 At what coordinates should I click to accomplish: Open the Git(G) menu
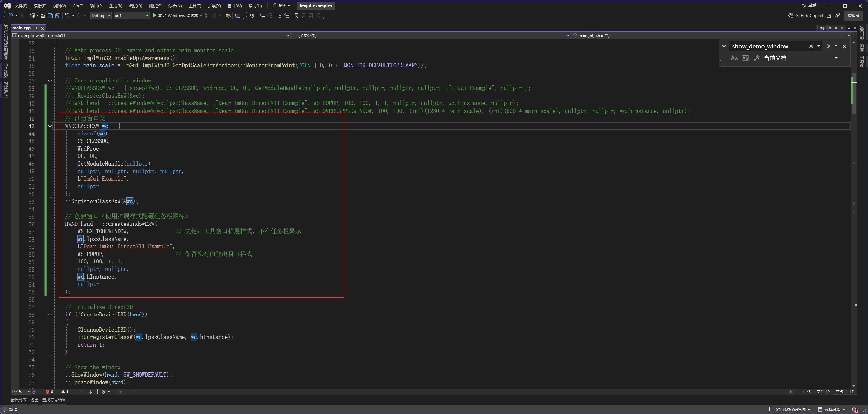coord(78,6)
